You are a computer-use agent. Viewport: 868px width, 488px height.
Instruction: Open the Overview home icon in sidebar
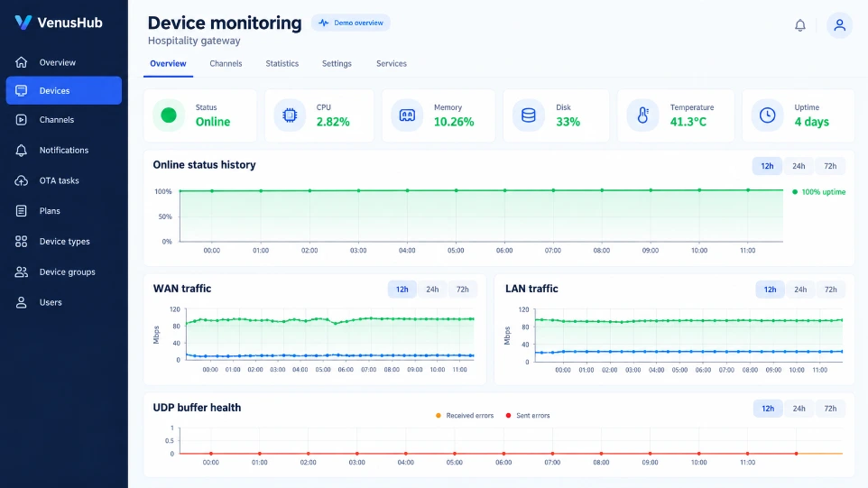click(21, 62)
